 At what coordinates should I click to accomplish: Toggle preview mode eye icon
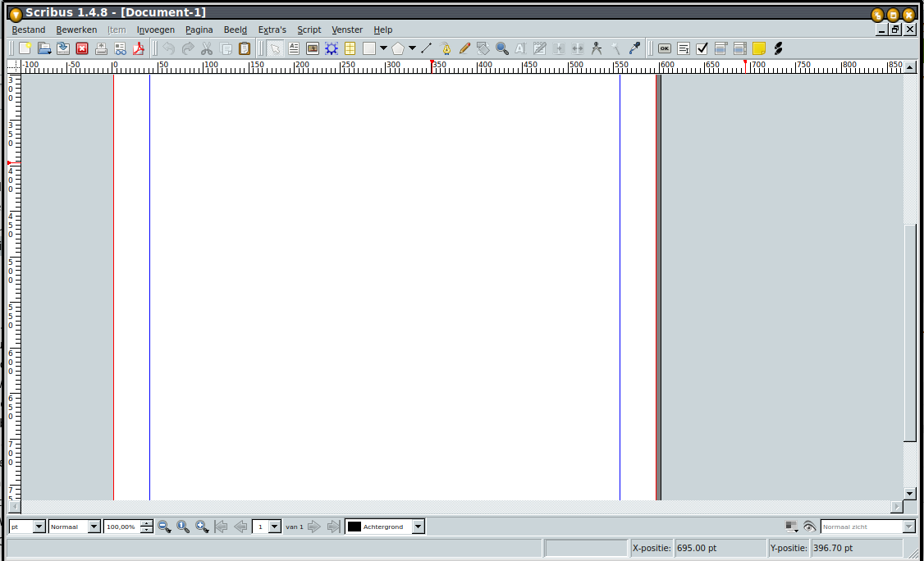click(x=810, y=527)
